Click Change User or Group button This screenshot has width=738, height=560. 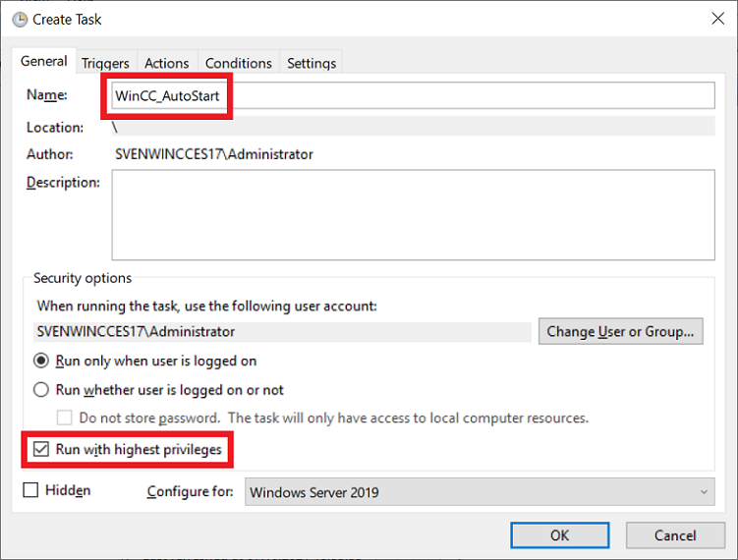[x=620, y=331]
